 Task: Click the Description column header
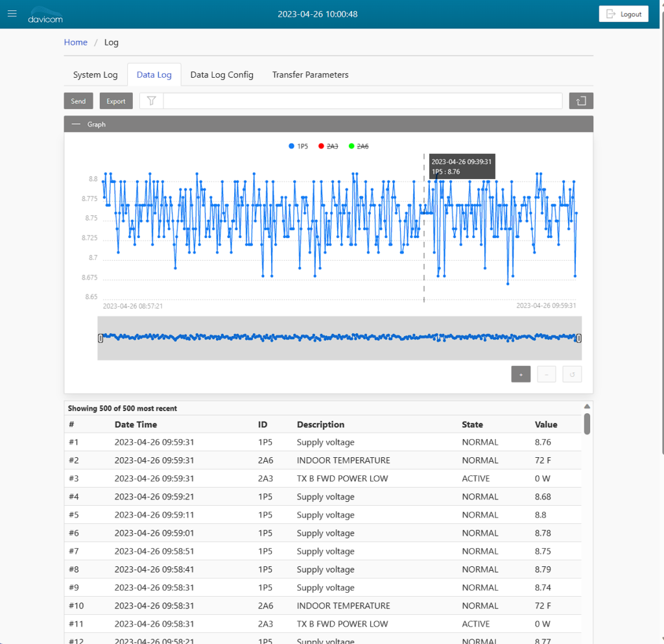(x=320, y=425)
